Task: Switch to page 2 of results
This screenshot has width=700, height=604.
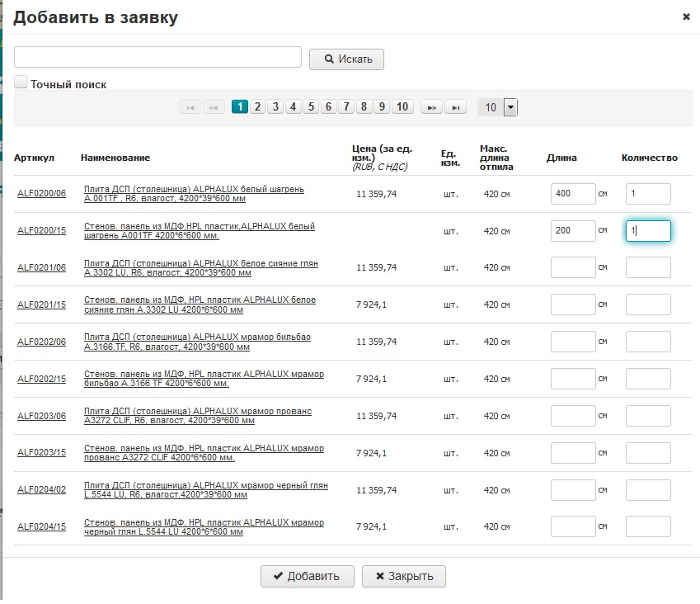Action: [257, 106]
